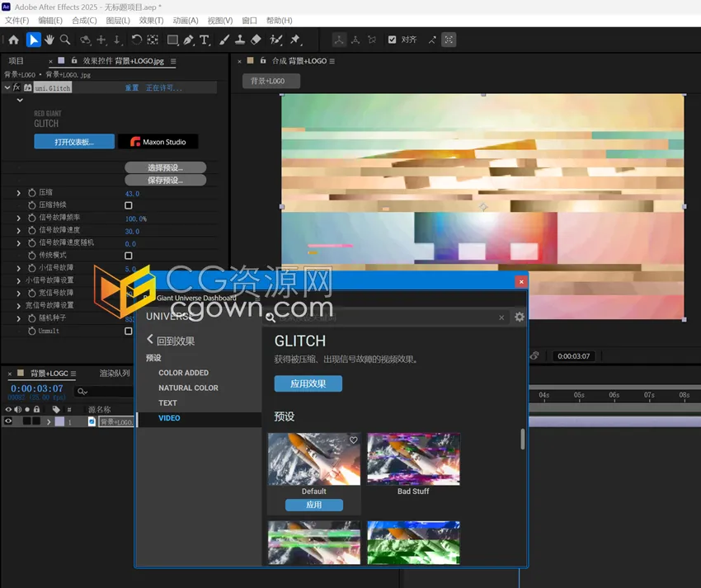This screenshot has height=588, width=701.
Task: Hide layer 1 using eye toggle
Action: pyautogui.click(x=9, y=421)
